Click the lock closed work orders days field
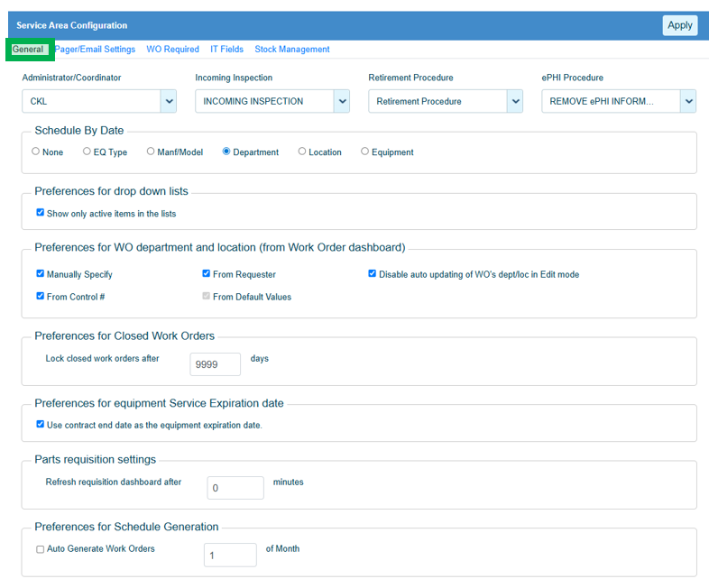The width and height of the screenshot is (709, 588). [215, 364]
